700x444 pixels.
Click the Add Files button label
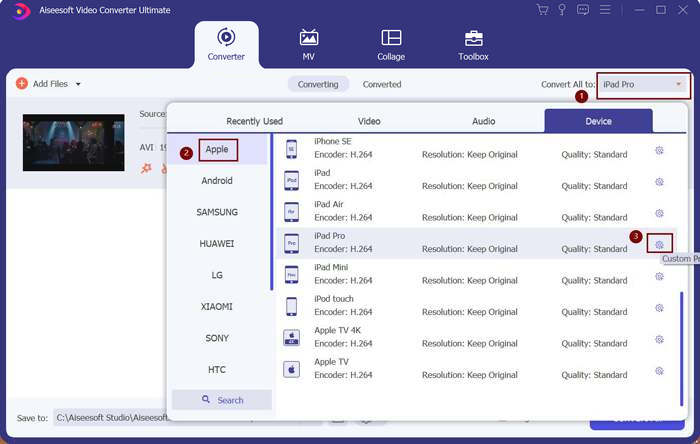[x=50, y=84]
